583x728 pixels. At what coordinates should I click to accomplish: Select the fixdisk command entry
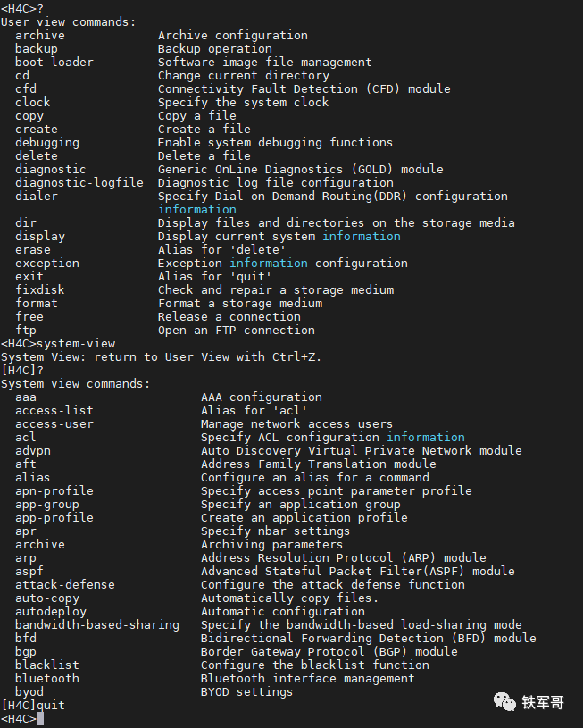point(39,289)
